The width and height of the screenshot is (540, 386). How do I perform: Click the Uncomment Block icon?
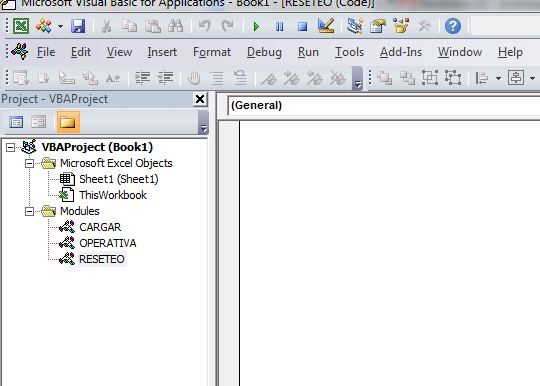coord(240,78)
